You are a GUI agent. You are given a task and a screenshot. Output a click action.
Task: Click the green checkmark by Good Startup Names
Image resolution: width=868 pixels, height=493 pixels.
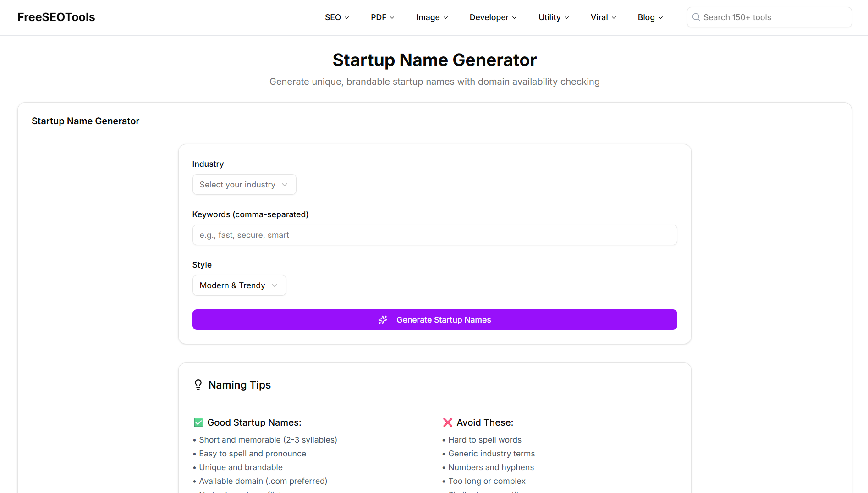[198, 422]
